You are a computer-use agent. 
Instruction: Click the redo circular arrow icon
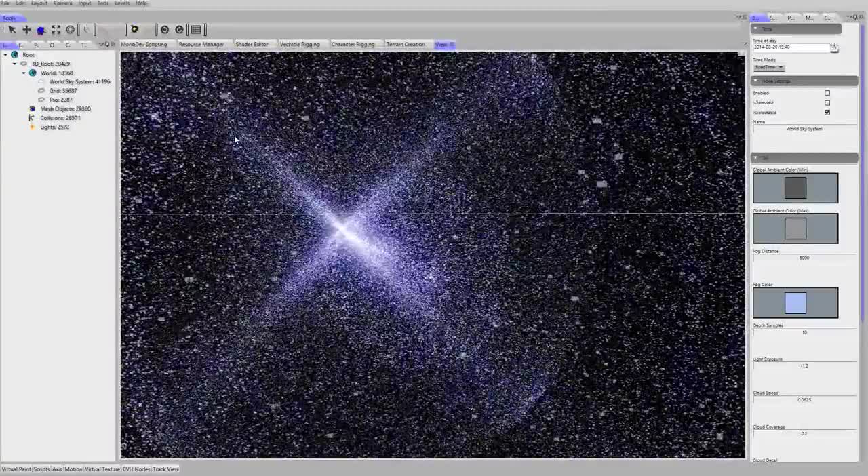[x=179, y=30]
